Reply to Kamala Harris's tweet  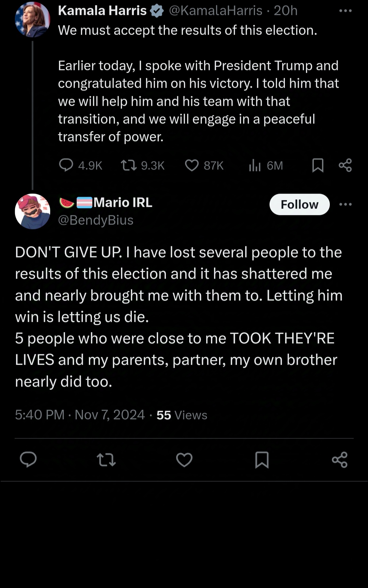pos(66,165)
